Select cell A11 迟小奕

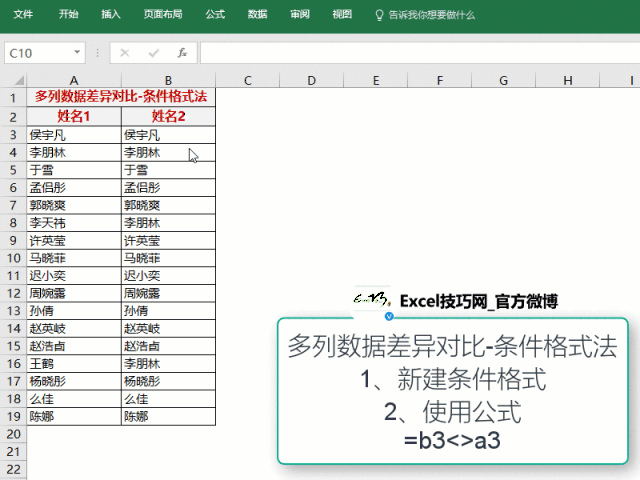point(74,276)
